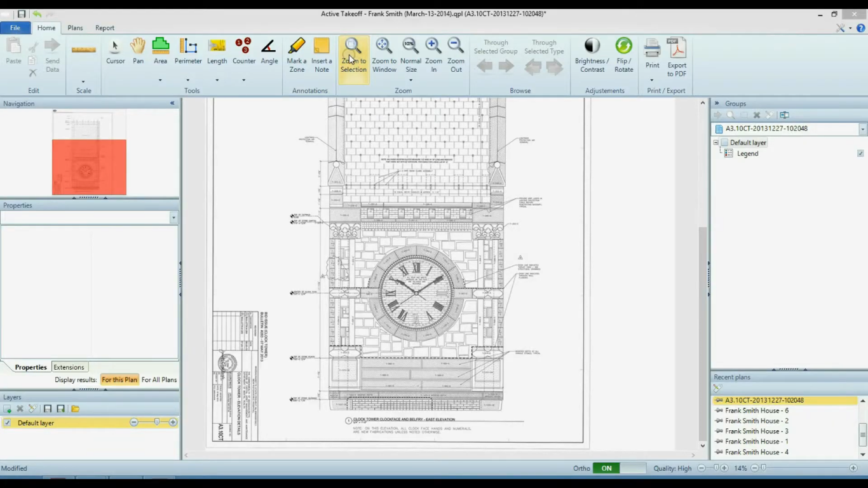The width and height of the screenshot is (868, 488).
Task: Select the Area measurement tool
Action: coord(160,52)
